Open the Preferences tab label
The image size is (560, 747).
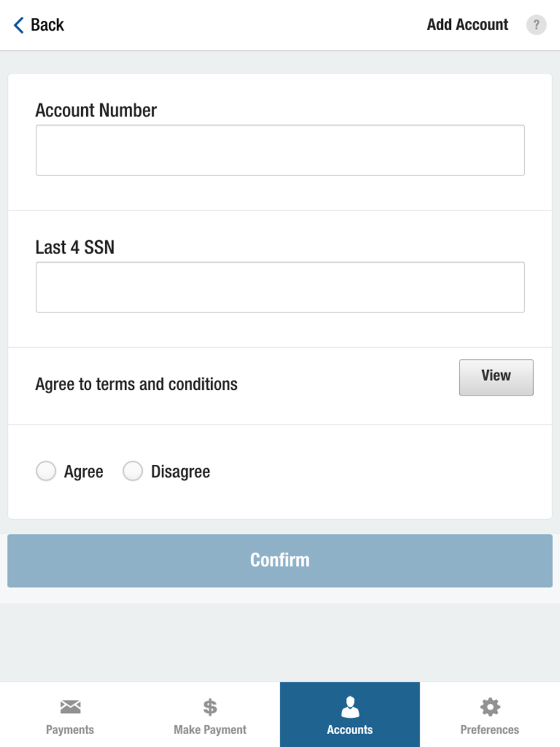coord(490,730)
